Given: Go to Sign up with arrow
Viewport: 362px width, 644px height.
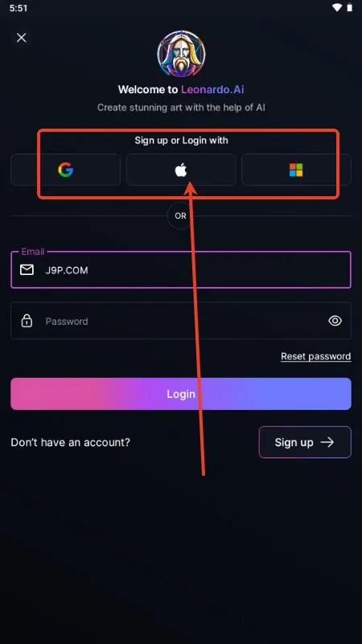Looking at the screenshot, I should coord(305,442).
